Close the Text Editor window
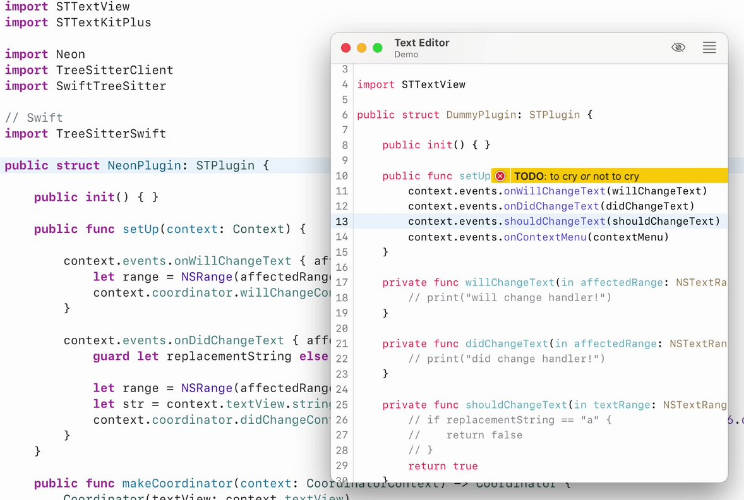Screen dimensions: 744x500 pyautogui.click(x=346, y=48)
